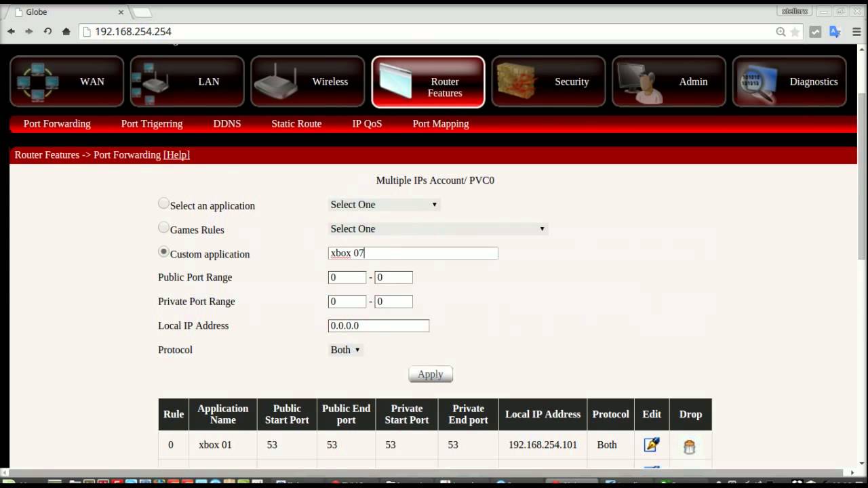
Task: Open the Port Forwarding submenu
Action: pos(57,123)
